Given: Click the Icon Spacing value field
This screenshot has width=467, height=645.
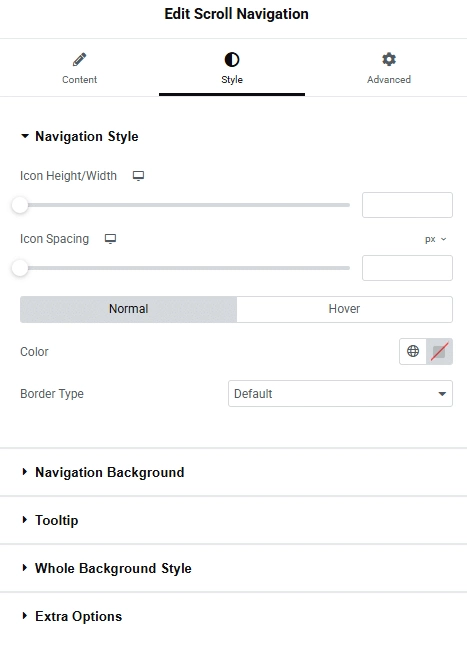Looking at the screenshot, I should tap(407, 268).
